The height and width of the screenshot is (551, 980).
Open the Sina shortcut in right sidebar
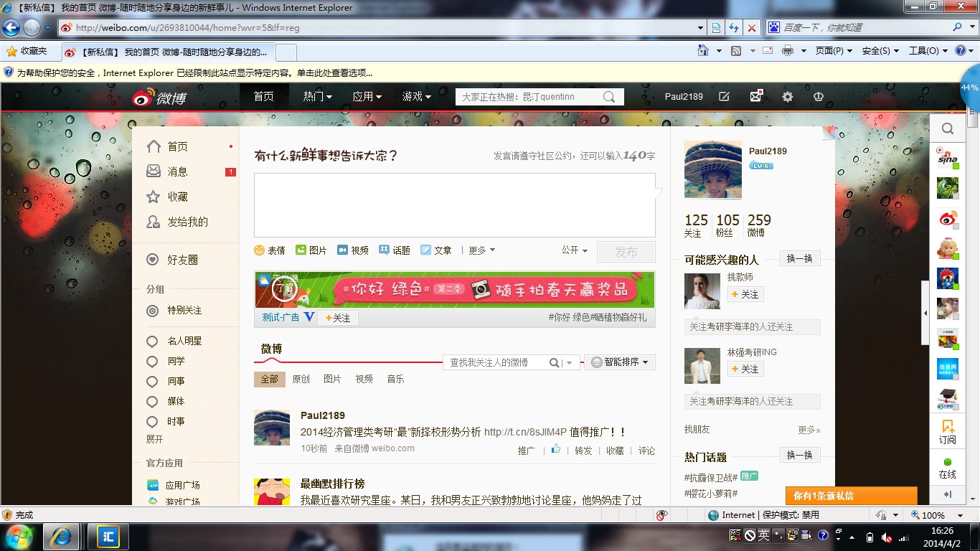click(948, 159)
